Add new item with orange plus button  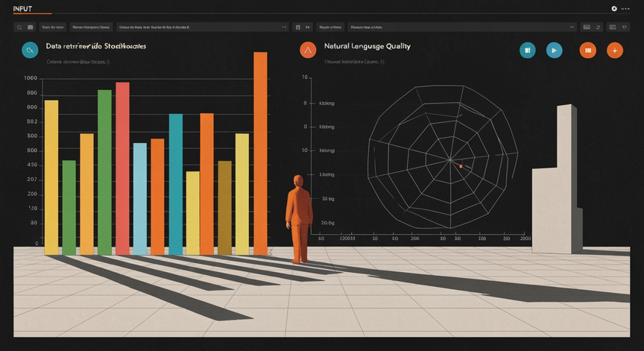click(x=615, y=50)
